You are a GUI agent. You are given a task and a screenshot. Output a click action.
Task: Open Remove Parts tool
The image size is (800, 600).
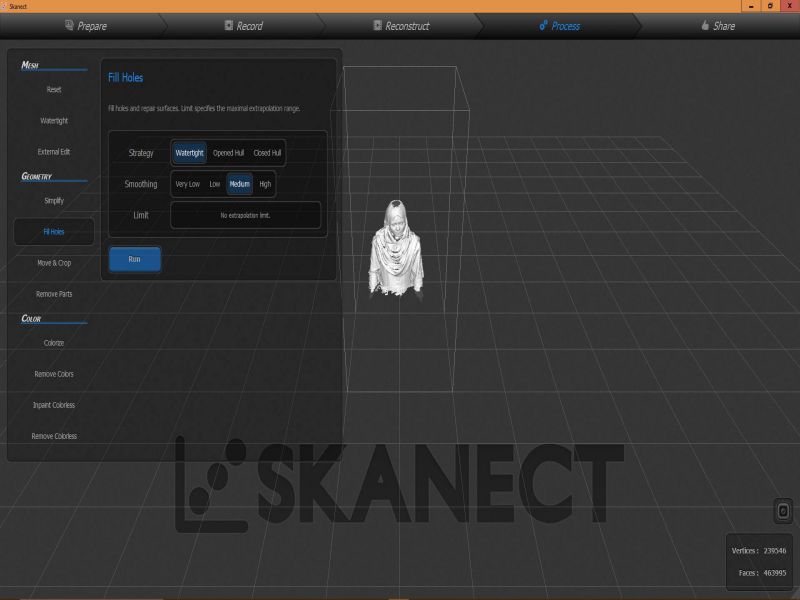pyautogui.click(x=54, y=294)
